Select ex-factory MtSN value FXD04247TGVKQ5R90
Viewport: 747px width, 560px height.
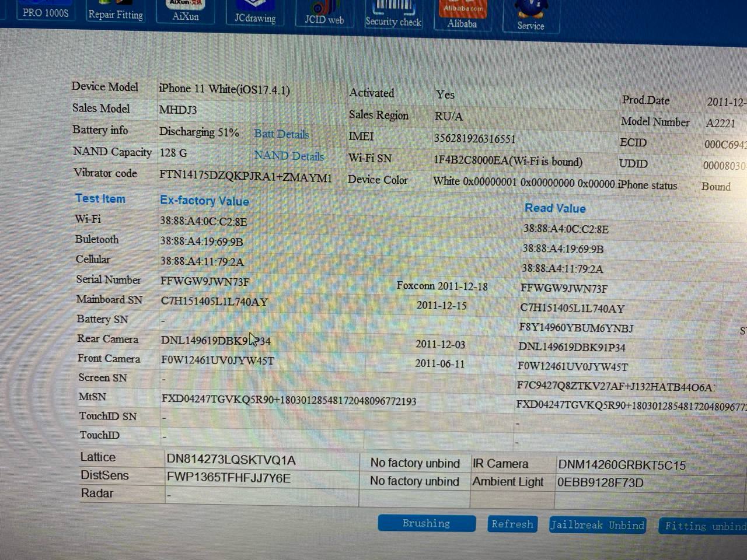coord(219,400)
